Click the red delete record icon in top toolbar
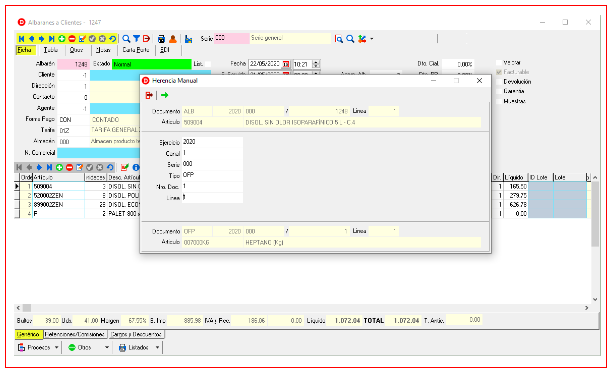Image resolution: width=611 pixels, height=378 pixels. point(72,39)
